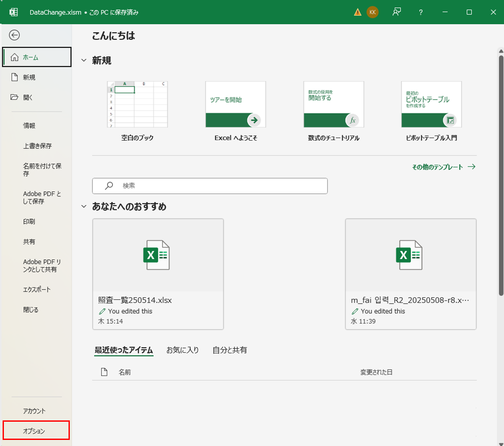Select ホーム in the sidebar
This screenshot has width=504, height=446.
(36, 57)
